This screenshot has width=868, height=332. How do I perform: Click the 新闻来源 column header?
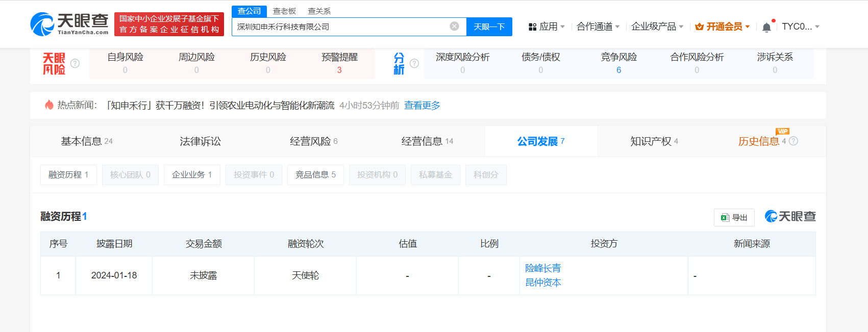coord(752,244)
